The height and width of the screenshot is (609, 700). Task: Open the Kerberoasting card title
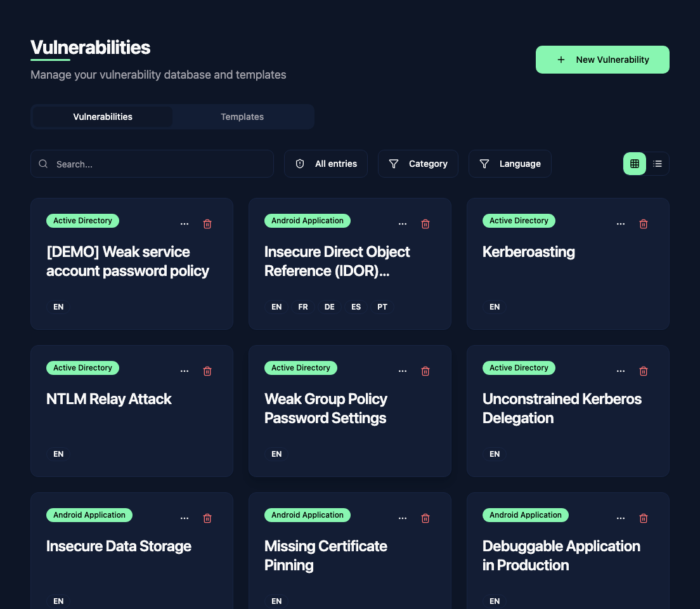529,252
